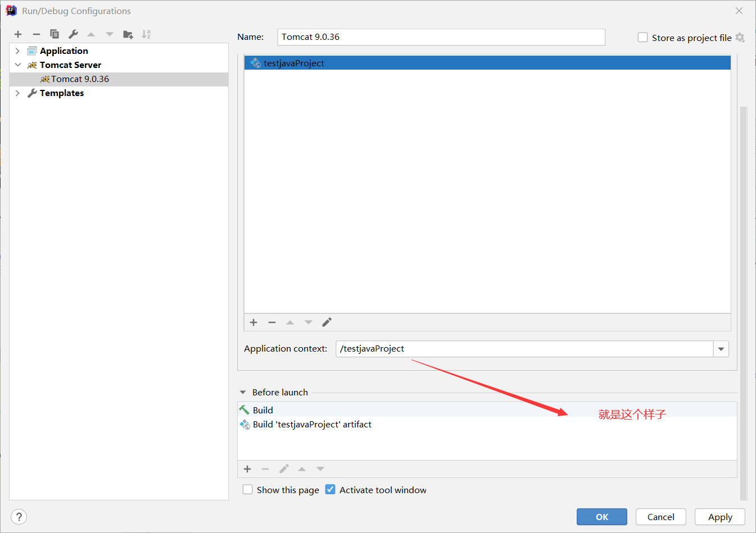
Task: Uncheck Activate tool window
Action: tap(331, 490)
